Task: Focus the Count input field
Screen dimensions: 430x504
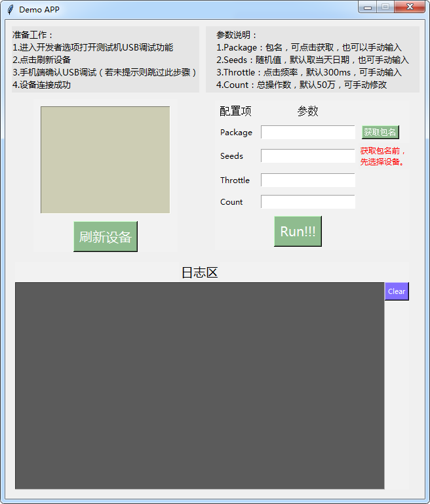Action: coord(308,202)
